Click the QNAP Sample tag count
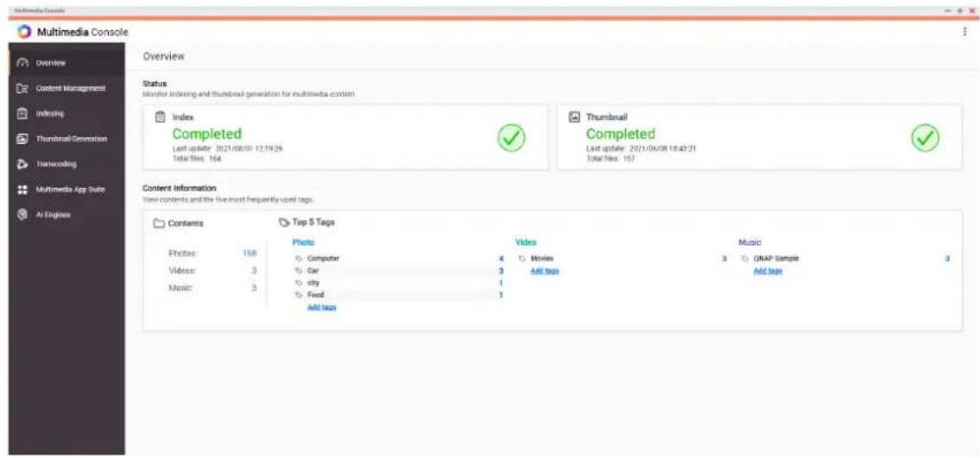The image size is (980, 458). point(947,259)
